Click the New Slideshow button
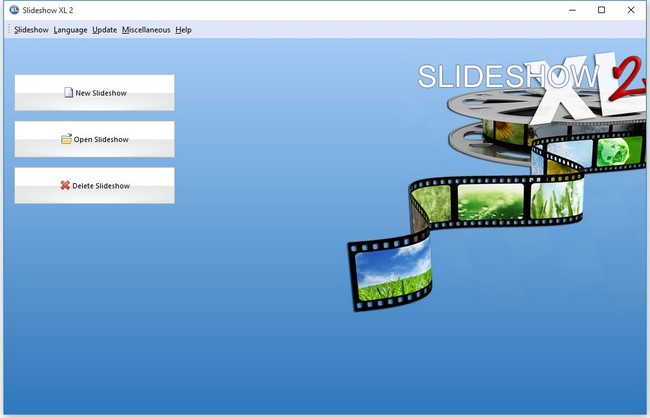This screenshot has width=650, height=418. (x=95, y=93)
